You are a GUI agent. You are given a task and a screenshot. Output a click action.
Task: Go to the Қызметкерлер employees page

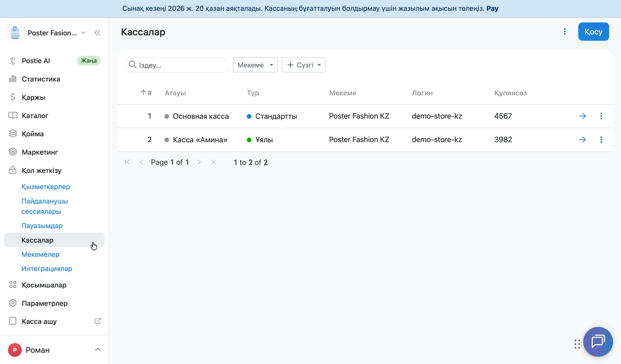tap(45, 187)
